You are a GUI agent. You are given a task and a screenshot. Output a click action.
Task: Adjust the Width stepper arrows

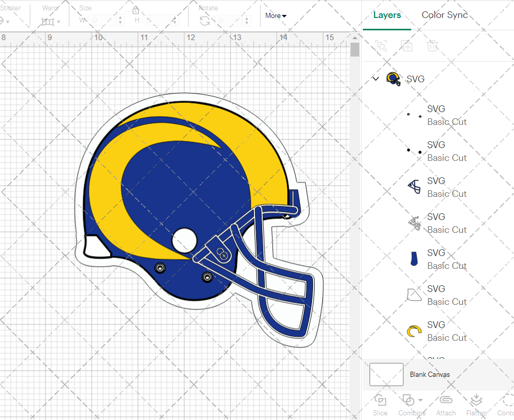click(120, 21)
